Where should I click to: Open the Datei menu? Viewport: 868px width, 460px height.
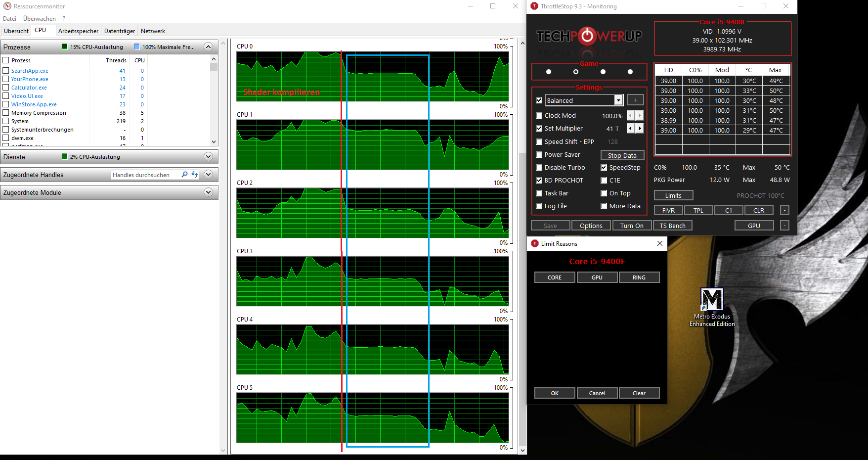pyautogui.click(x=9, y=18)
